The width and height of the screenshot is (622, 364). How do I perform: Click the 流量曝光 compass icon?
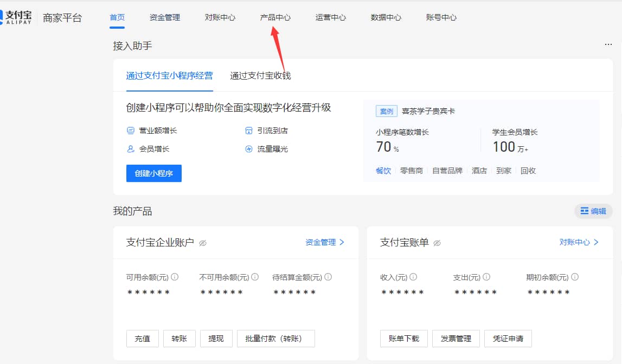[248, 148]
